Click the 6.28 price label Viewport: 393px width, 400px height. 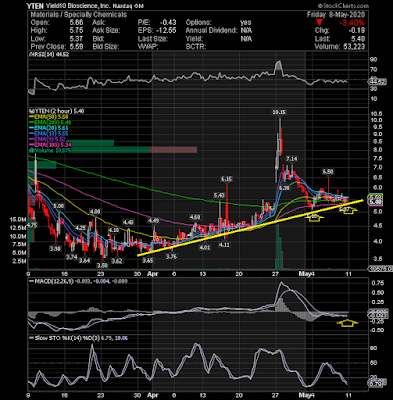pos(284,189)
